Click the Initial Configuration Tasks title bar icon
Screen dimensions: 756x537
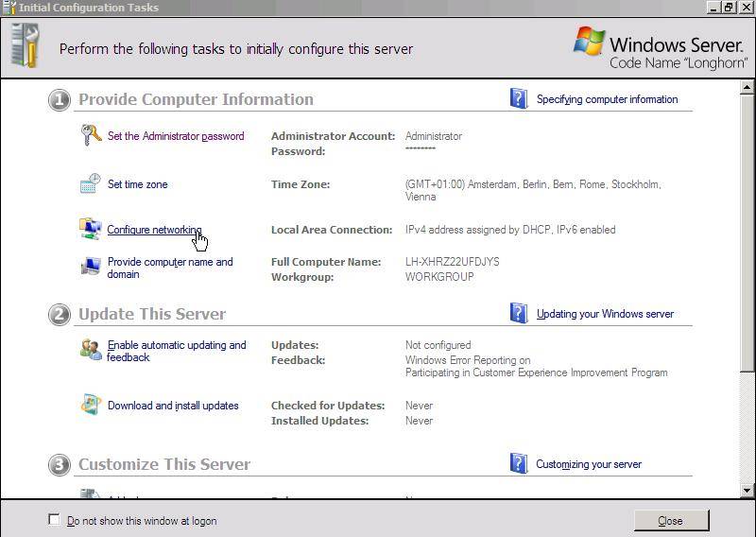(x=9, y=8)
